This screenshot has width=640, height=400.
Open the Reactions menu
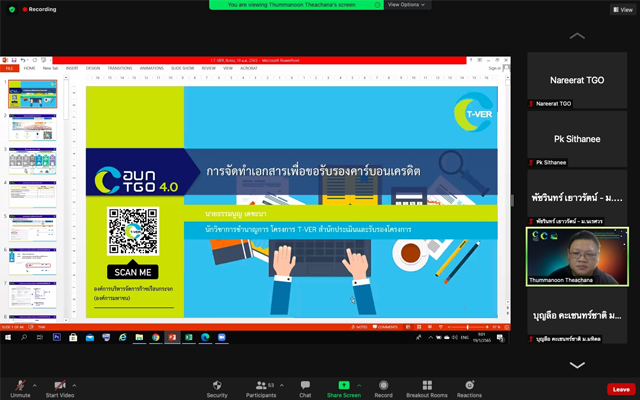(469, 389)
